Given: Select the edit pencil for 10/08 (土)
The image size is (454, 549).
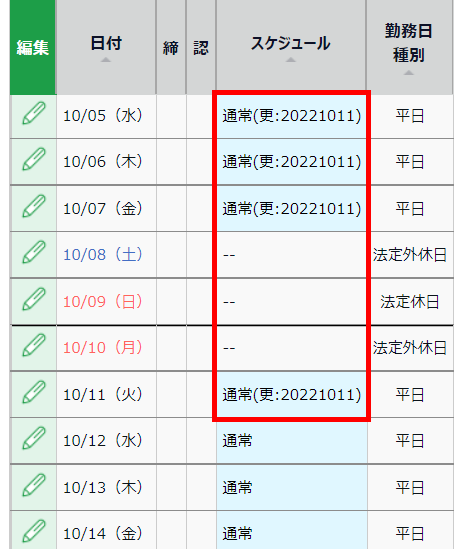Looking at the screenshot, I should [x=34, y=252].
